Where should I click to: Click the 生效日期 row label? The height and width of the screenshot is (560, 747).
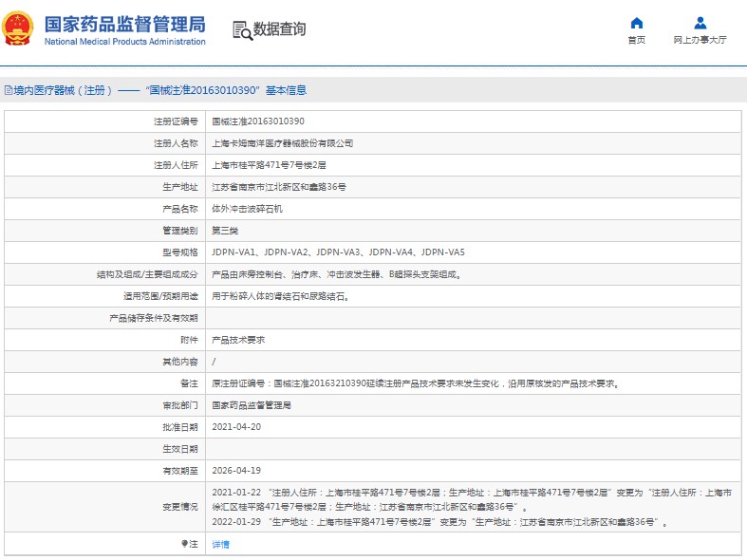click(180, 449)
